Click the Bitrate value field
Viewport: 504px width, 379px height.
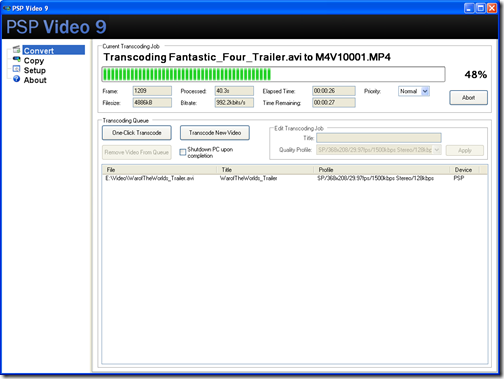click(x=234, y=103)
